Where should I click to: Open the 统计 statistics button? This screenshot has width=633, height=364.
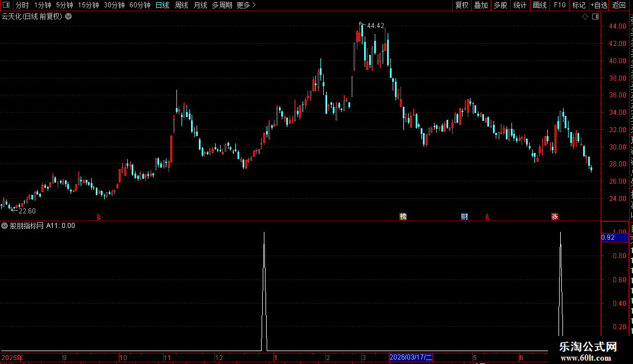pyautogui.click(x=520, y=5)
